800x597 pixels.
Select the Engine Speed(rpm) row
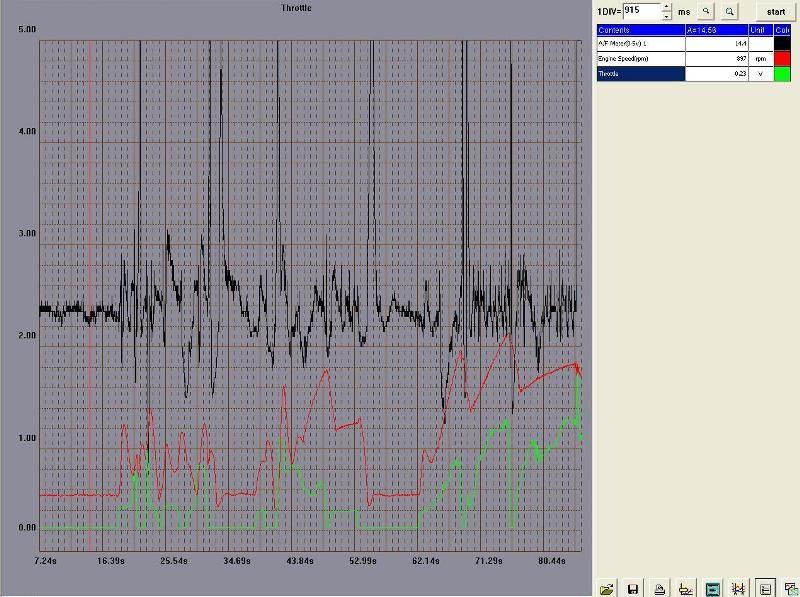coord(640,59)
